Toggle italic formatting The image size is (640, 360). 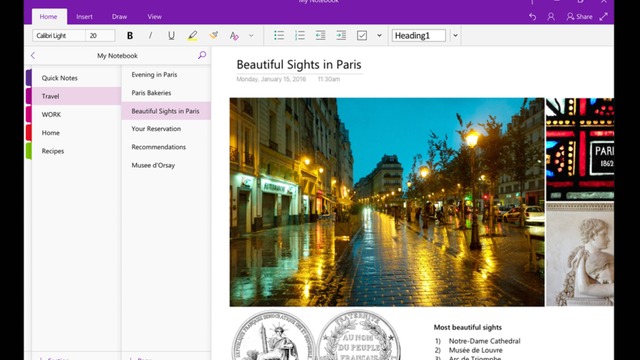(x=150, y=36)
